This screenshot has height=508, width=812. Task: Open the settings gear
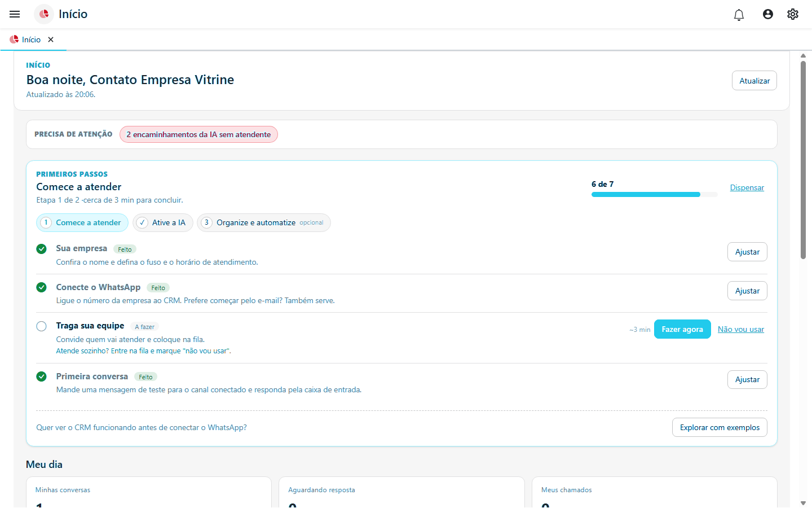[x=793, y=14]
